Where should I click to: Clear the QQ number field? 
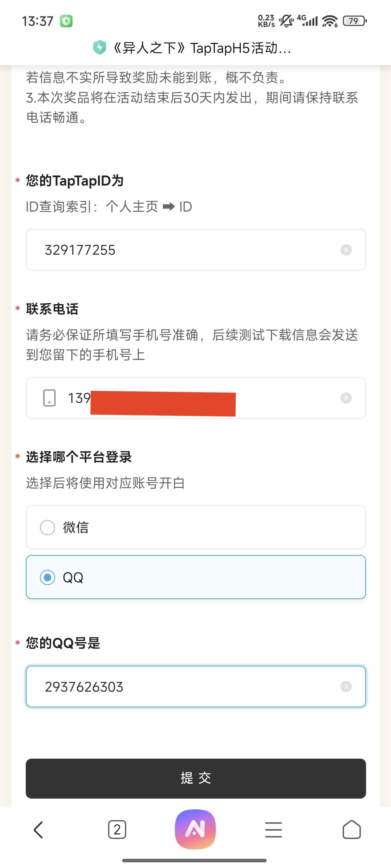click(x=346, y=686)
